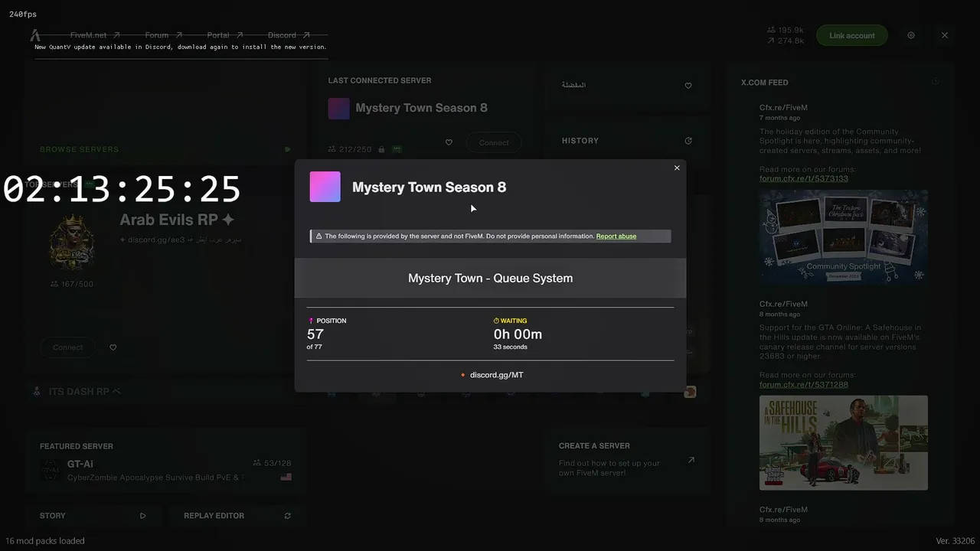Click the Connect button under Arab Evils RP
980x551 pixels.
coord(68,347)
